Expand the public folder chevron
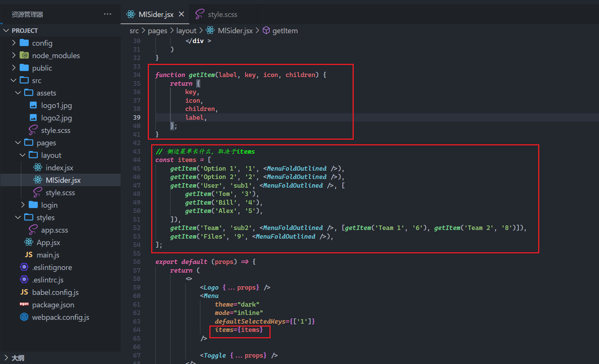 tap(14, 68)
